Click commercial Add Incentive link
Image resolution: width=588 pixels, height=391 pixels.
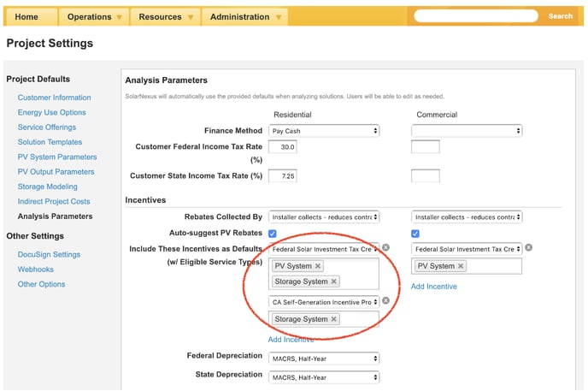point(433,287)
